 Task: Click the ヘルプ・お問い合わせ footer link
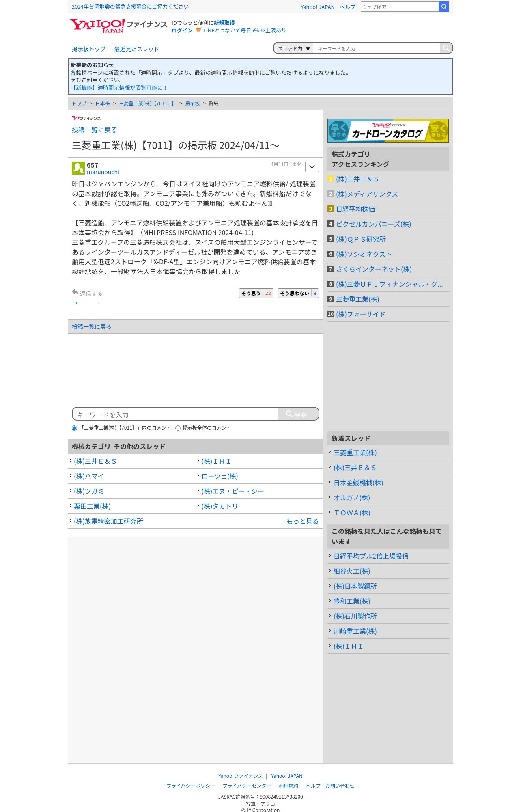pos(330,786)
